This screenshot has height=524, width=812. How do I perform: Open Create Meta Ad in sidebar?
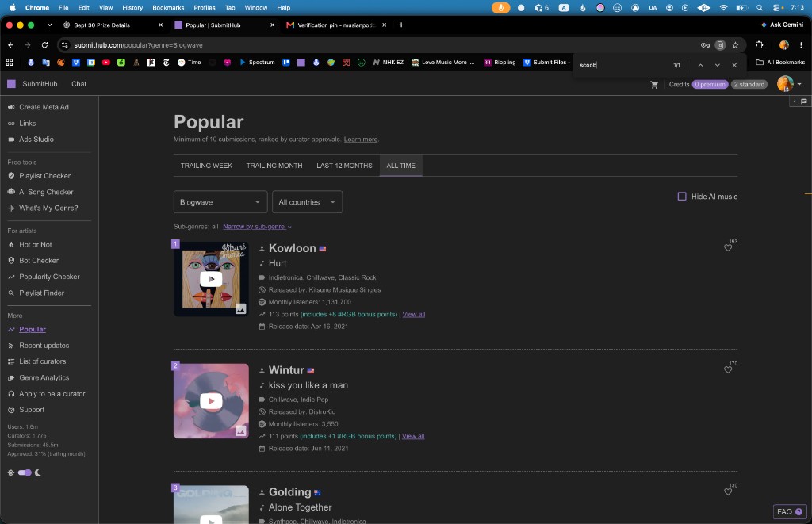click(44, 107)
